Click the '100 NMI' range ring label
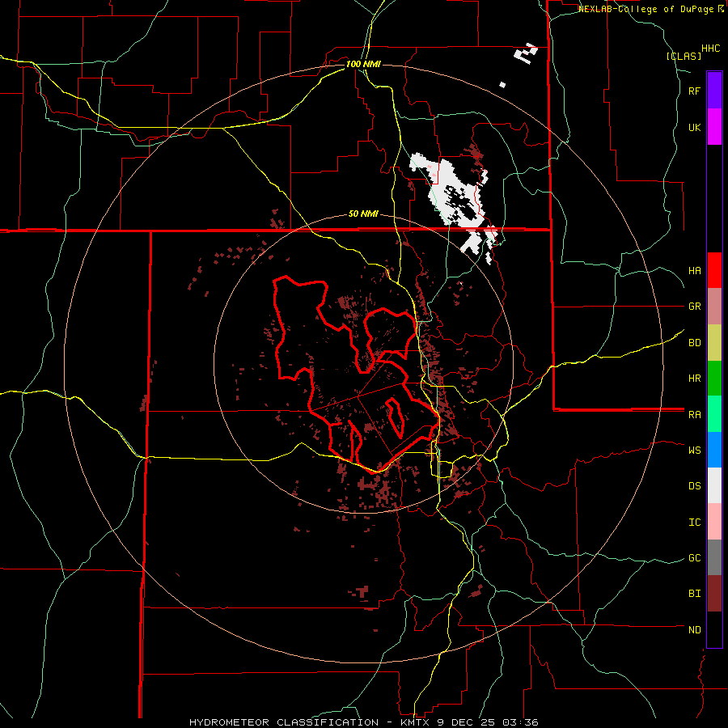 (363, 64)
